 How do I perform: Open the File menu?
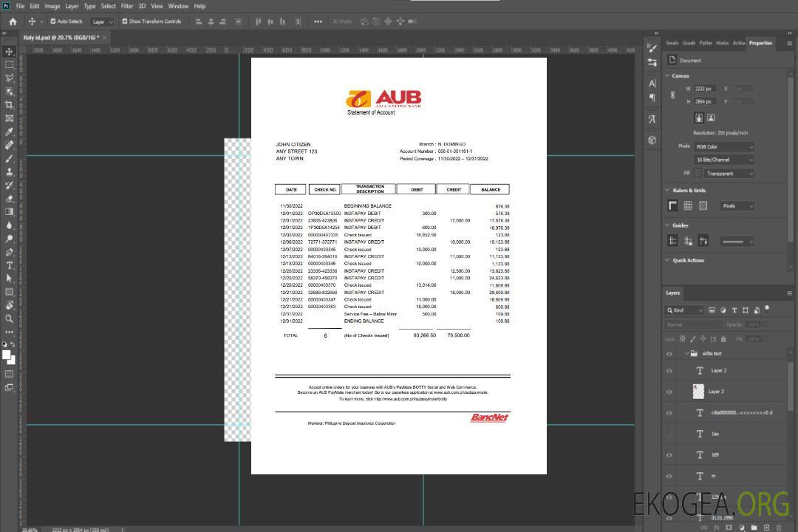pos(21,6)
